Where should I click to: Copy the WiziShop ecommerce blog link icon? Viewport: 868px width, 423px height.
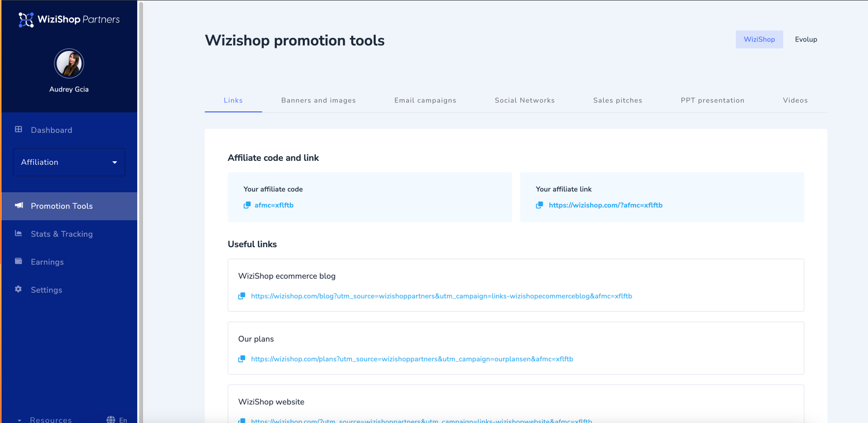coord(241,296)
